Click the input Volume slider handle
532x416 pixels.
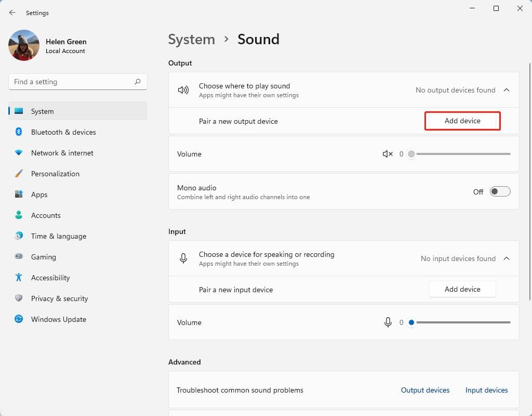tap(411, 322)
